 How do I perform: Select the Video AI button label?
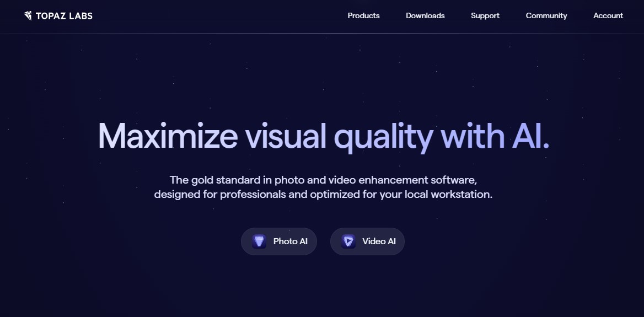379,241
